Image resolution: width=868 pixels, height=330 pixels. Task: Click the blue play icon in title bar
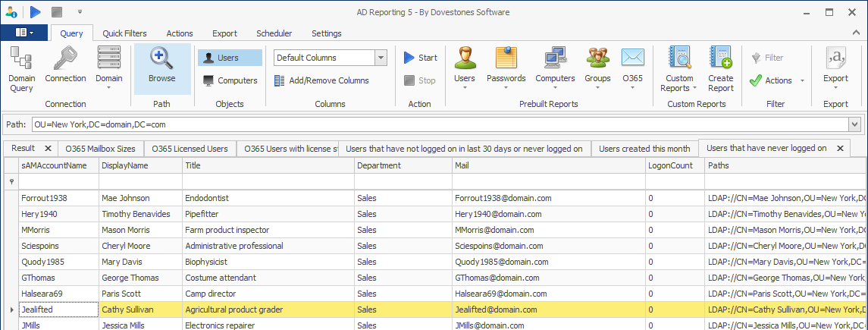tap(35, 11)
